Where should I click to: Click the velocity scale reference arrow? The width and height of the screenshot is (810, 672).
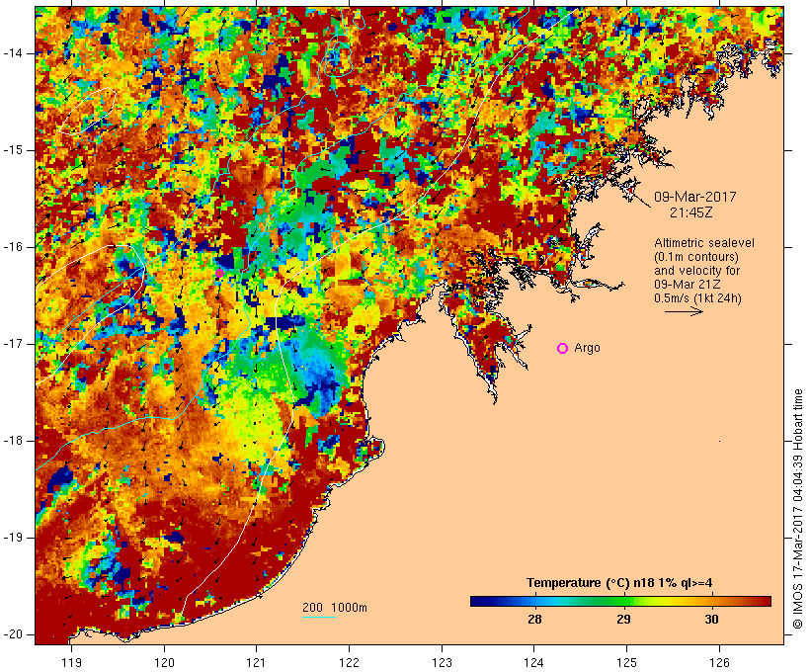pos(684,311)
